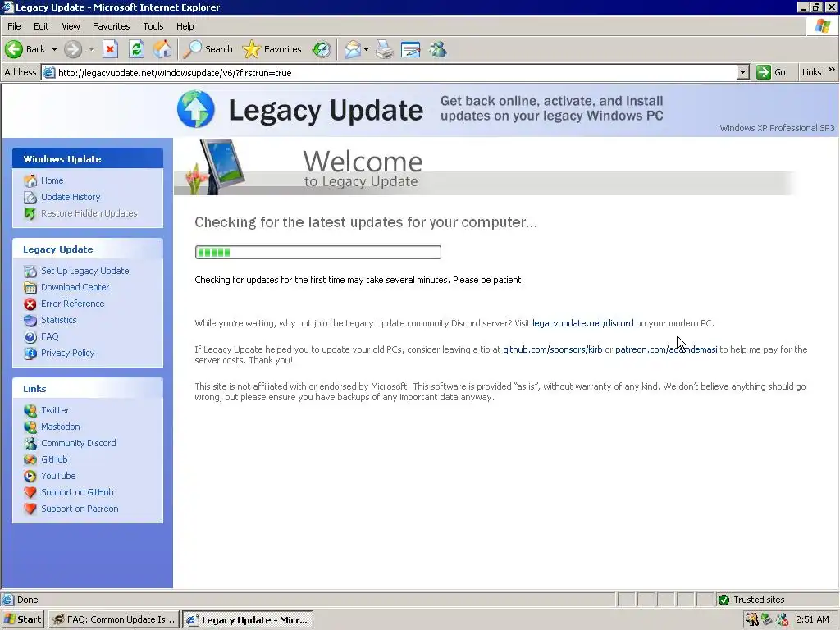Click the Legacy Update taskbar button
This screenshot has height=630, width=840.
click(x=248, y=620)
